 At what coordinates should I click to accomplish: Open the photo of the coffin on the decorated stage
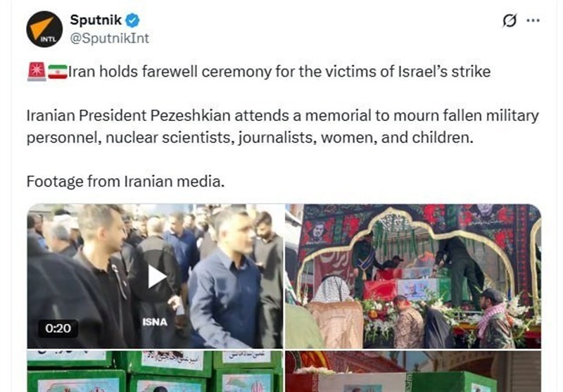tap(413, 276)
